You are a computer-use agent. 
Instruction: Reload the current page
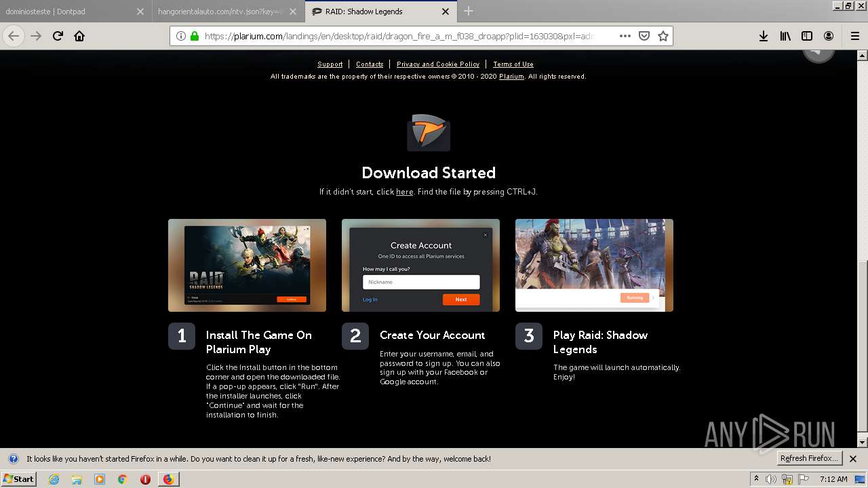58,36
